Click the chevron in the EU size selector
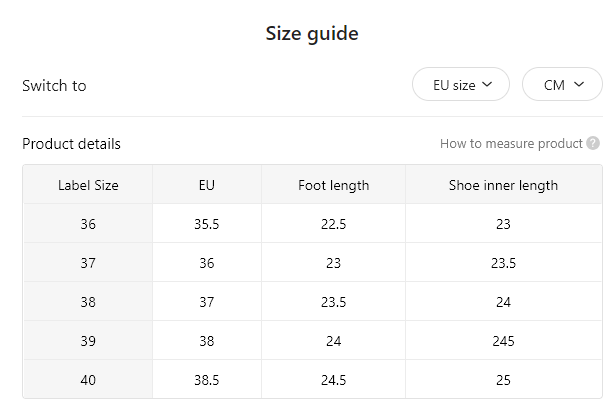 (x=487, y=84)
